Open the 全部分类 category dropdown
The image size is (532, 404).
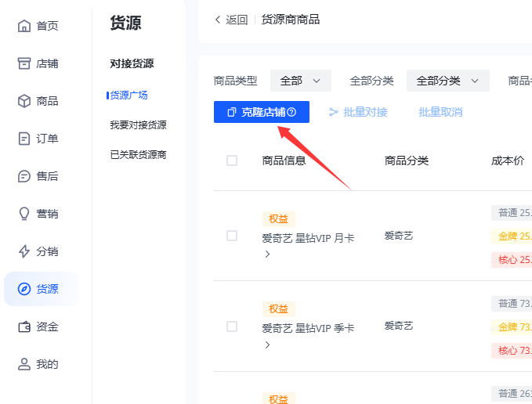point(448,81)
